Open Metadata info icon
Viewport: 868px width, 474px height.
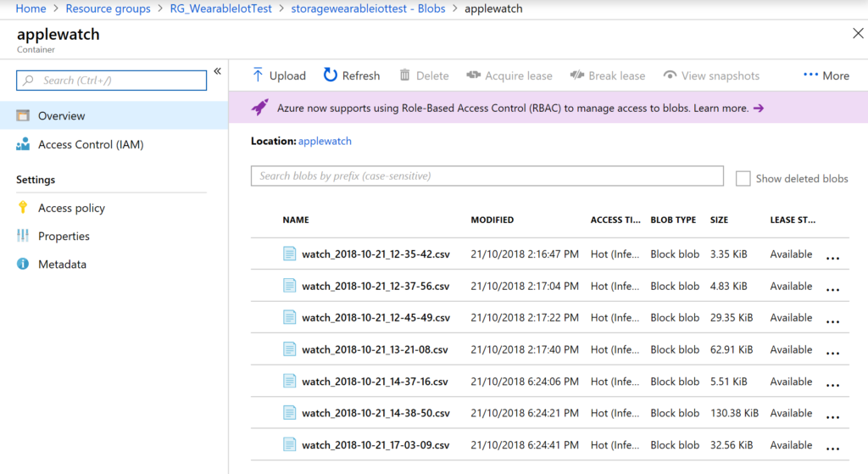click(23, 265)
